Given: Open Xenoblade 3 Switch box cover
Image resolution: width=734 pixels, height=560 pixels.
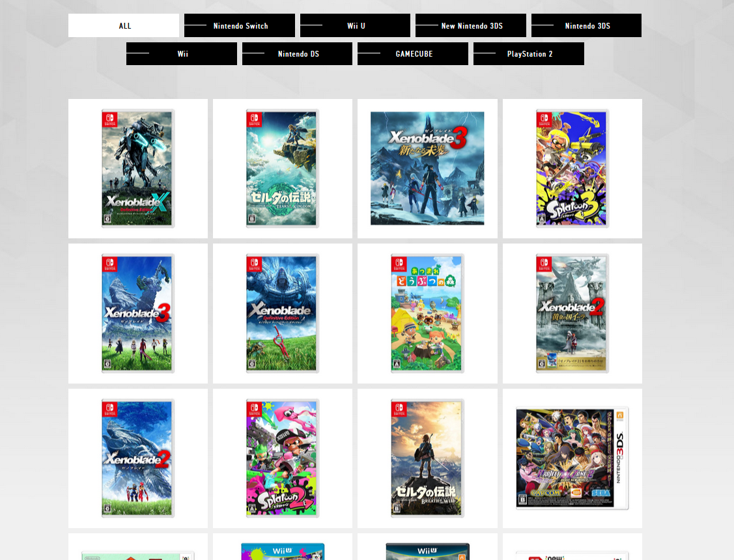Looking at the screenshot, I should point(137,313).
